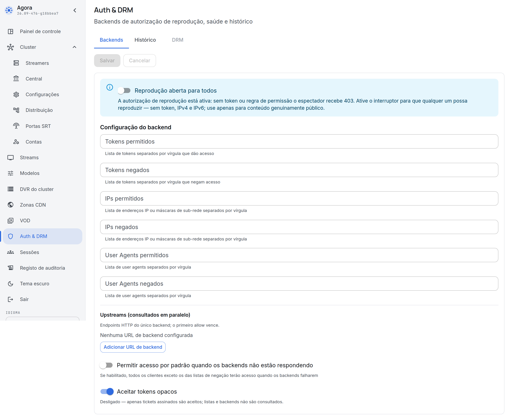Open Contas user-settings icon
Viewport: 513px width, 420px height.
pos(16,142)
